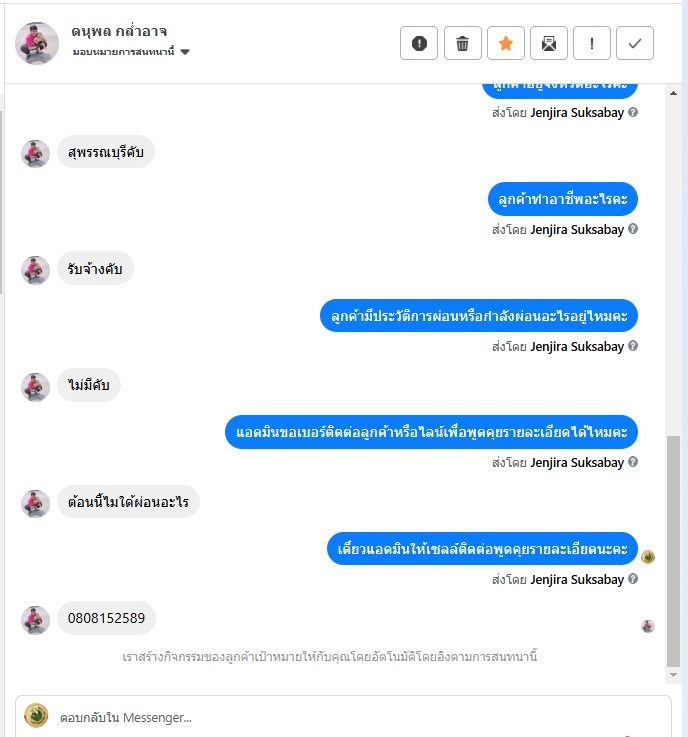The image size is (688, 737).
Task: Click info icon under the contact number request
Action: coord(633,462)
